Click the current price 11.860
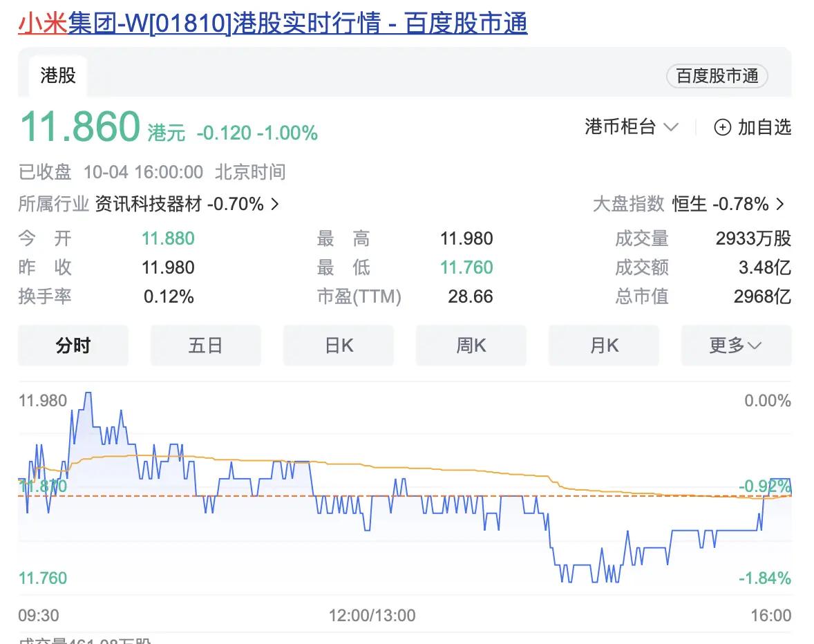 point(80,126)
